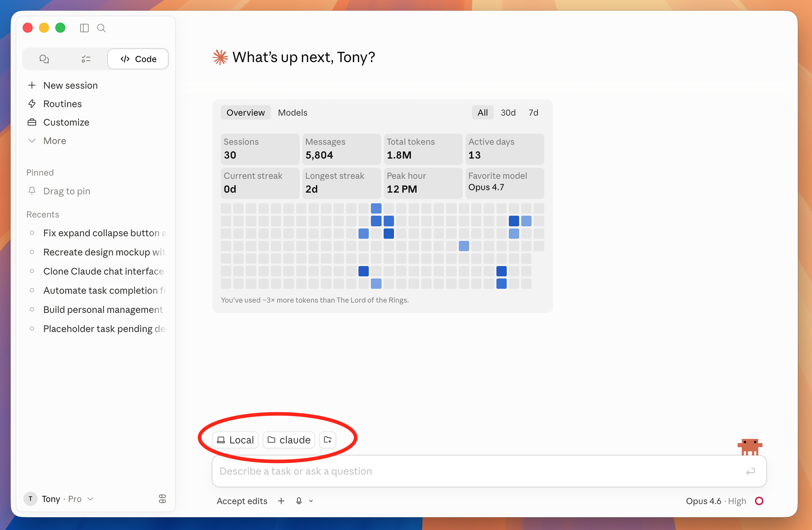Screen dimensions: 812x530
Task: Click the Total tokens stat card
Action: (423, 149)
